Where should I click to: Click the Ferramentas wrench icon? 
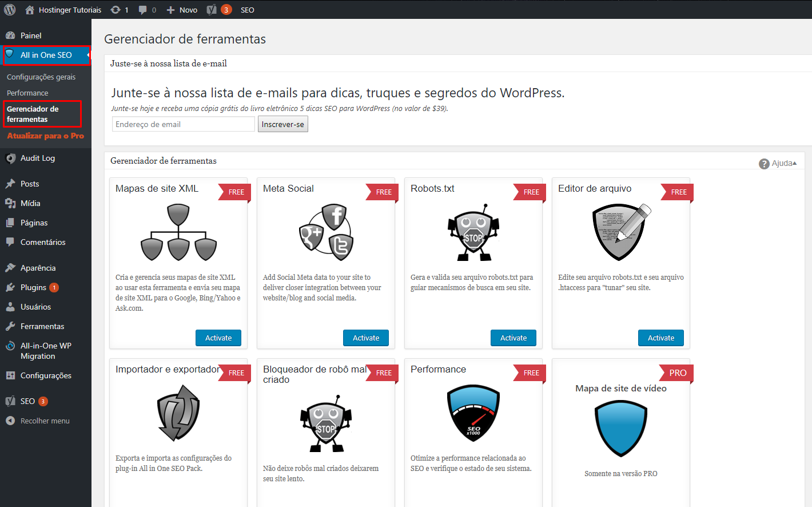click(x=10, y=326)
